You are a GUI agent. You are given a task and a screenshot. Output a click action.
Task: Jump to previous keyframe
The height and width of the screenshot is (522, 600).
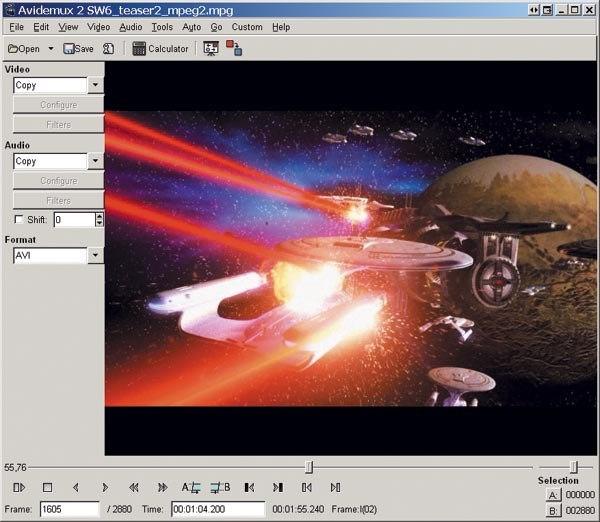134,488
